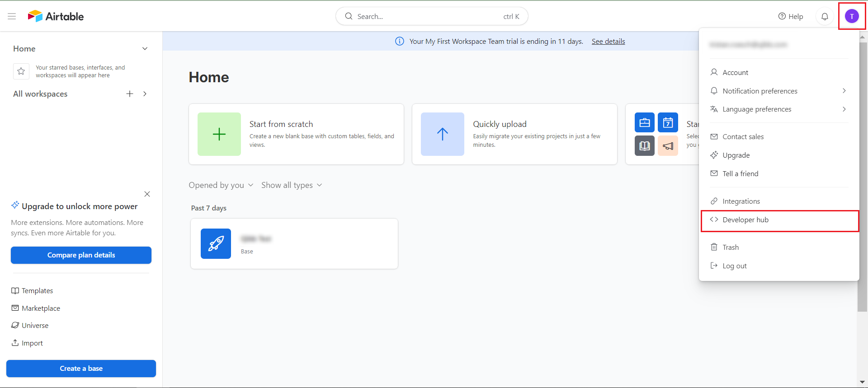Open the Opened by you dropdown
The height and width of the screenshot is (388, 868).
click(x=221, y=185)
